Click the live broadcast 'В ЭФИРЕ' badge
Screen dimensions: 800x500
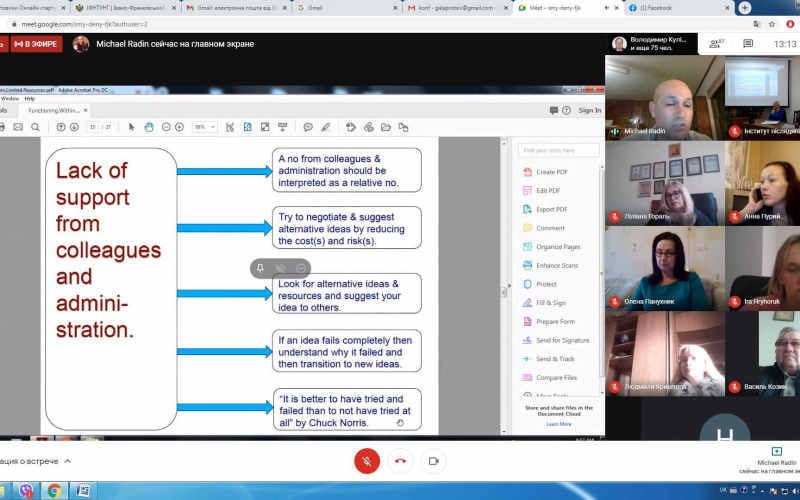(x=36, y=44)
